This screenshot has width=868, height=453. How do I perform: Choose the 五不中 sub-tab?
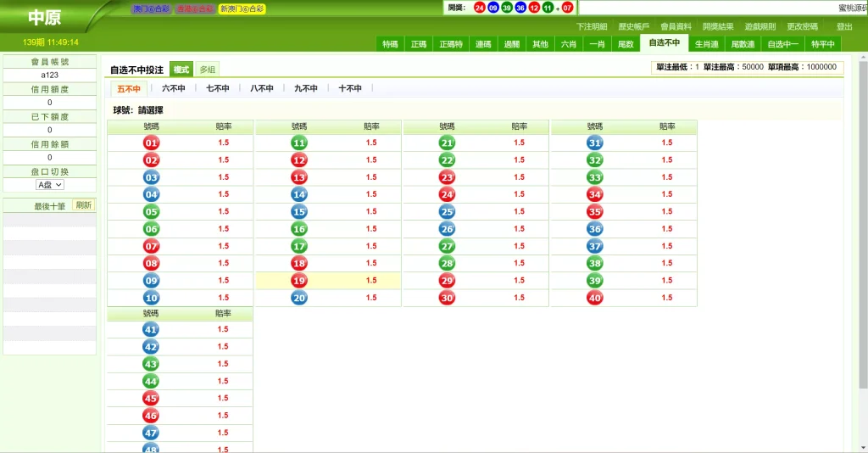129,88
